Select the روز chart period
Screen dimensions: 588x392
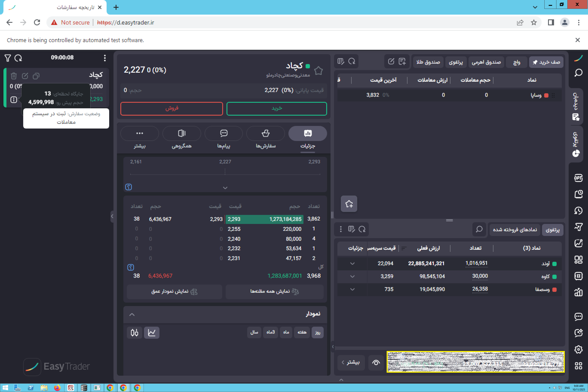[317, 332]
